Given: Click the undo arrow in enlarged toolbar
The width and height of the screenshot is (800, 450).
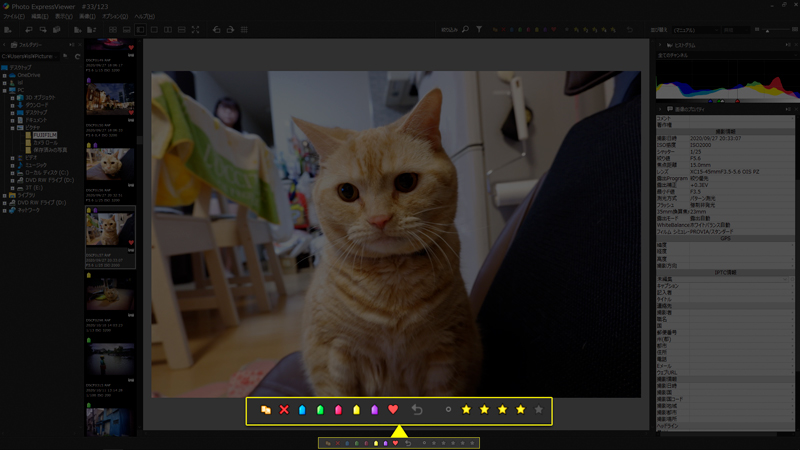Looking at the screenshot, I should pyautogui.click(x=417, y=410).
